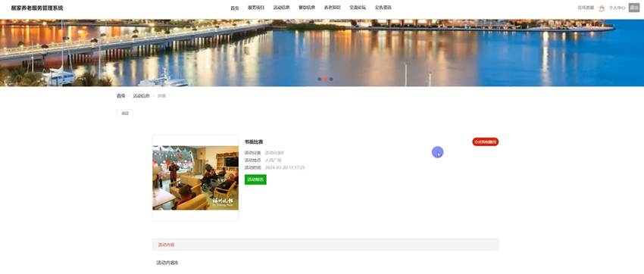Open the 服务项目 nav menu item
Image resolution: width=644 pixels, height=274 pixels.
pyautogui.click(x=256, y=8)
